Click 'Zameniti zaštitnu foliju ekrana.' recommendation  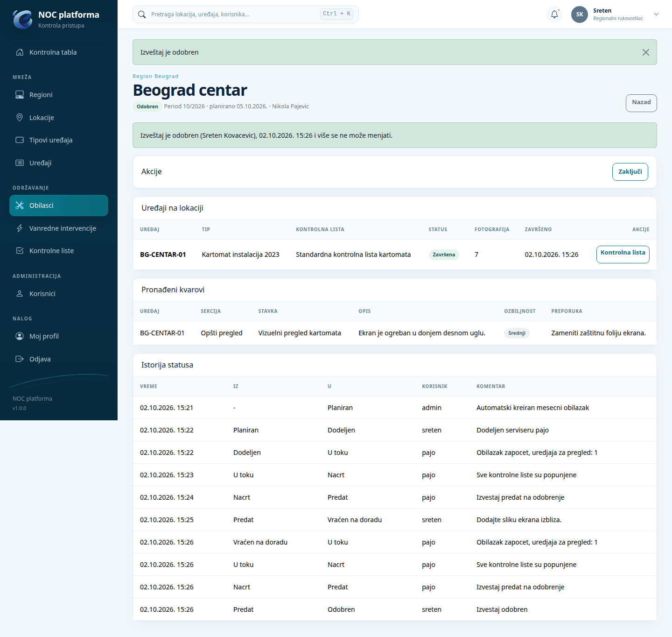(598, 333)
